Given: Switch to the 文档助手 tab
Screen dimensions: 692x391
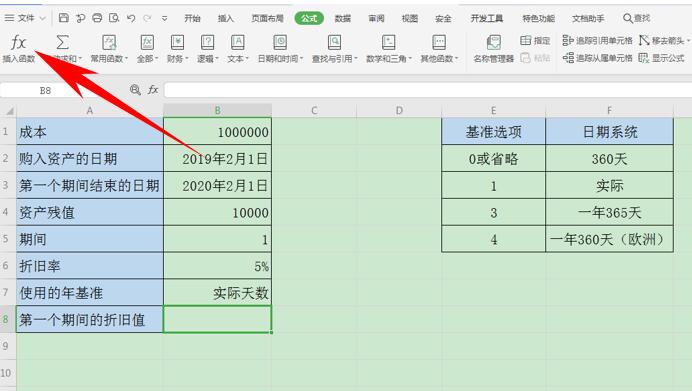Looking at the screenshot, I should (x=588, y=18).
